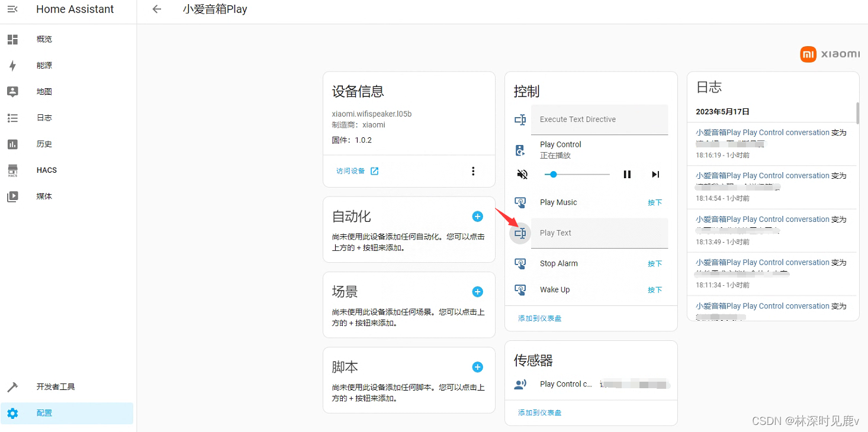Open 配置 gear icon
This screenshot has height=432, width=868.
(x=12, y=413)
